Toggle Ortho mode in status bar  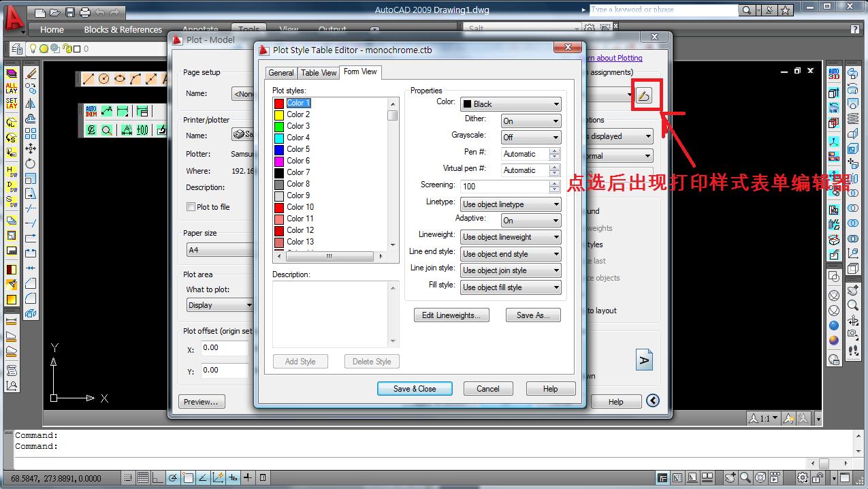(x=158, y=478)
